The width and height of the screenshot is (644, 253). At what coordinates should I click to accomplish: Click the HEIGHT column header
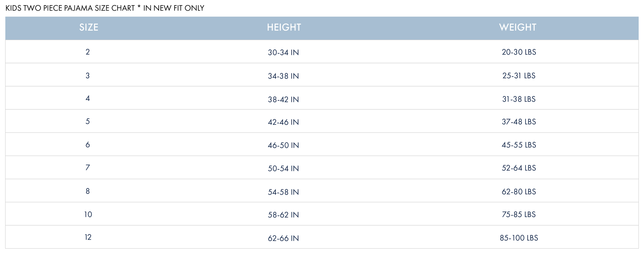point(284,27)
